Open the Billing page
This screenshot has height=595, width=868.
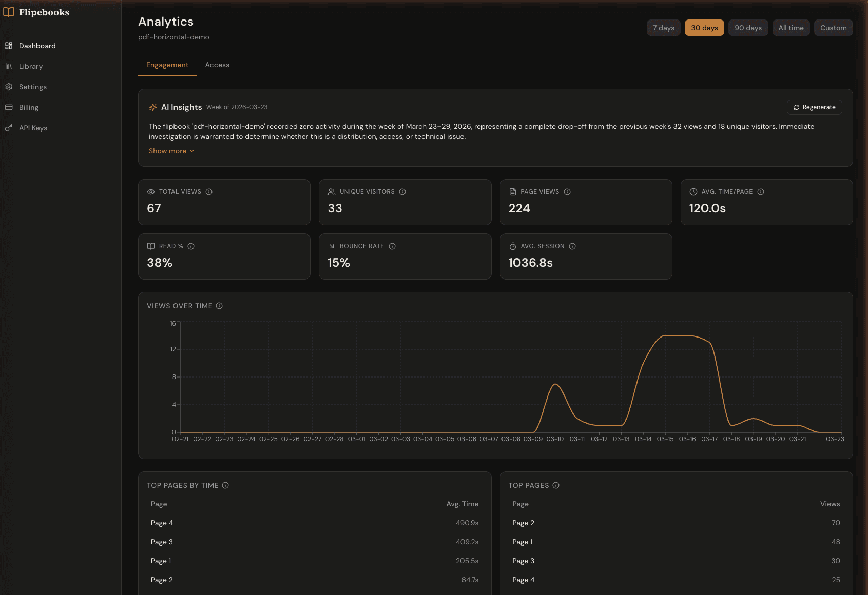click(29, 107)
